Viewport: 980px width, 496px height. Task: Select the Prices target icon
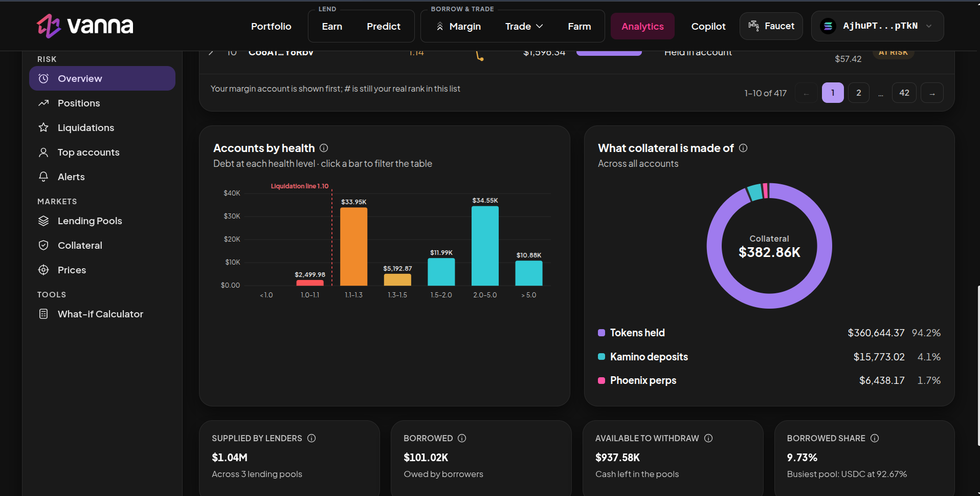[43, 270]
